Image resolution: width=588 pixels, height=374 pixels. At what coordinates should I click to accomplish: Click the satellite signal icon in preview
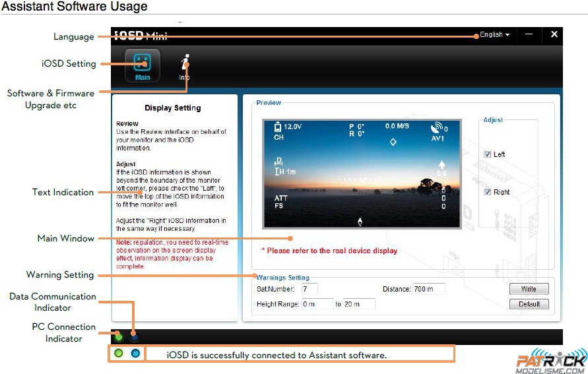[x=436, y=128]
